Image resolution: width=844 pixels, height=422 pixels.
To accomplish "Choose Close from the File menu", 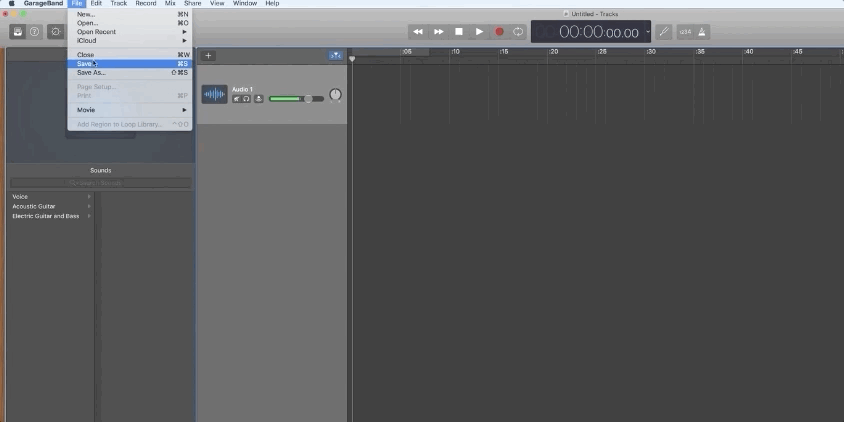I will click(130, 55).
